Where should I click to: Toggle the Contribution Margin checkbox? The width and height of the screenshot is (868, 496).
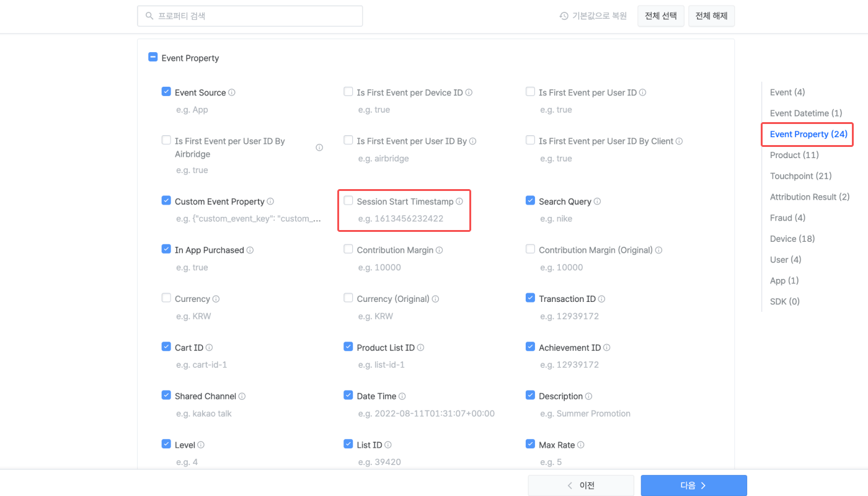tap(348, 249)
